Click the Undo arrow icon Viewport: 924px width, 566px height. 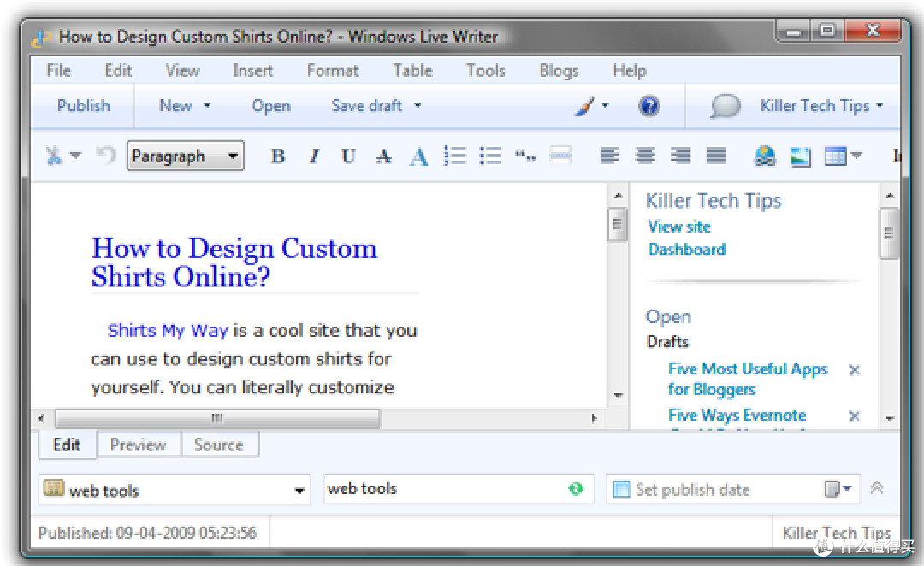click(106, 156)
